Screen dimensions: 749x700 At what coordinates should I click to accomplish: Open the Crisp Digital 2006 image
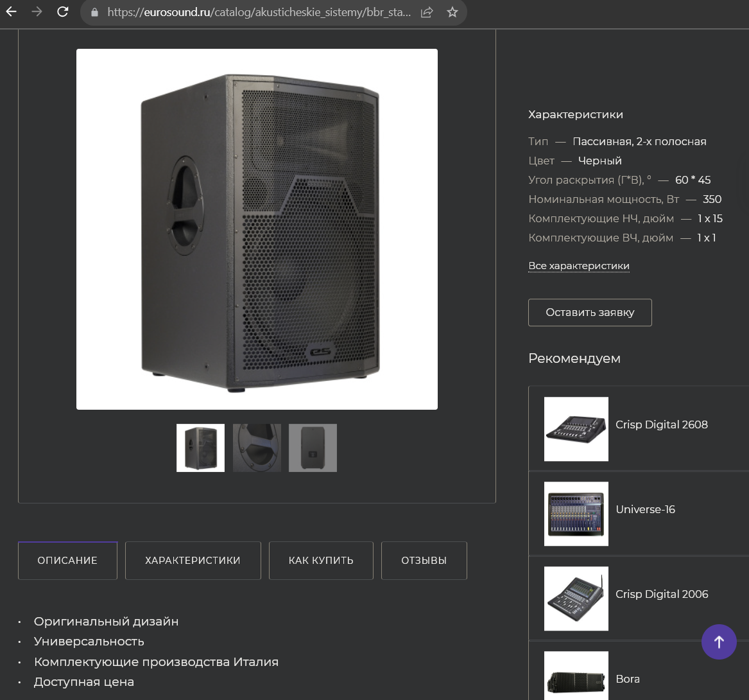(576, 599)
